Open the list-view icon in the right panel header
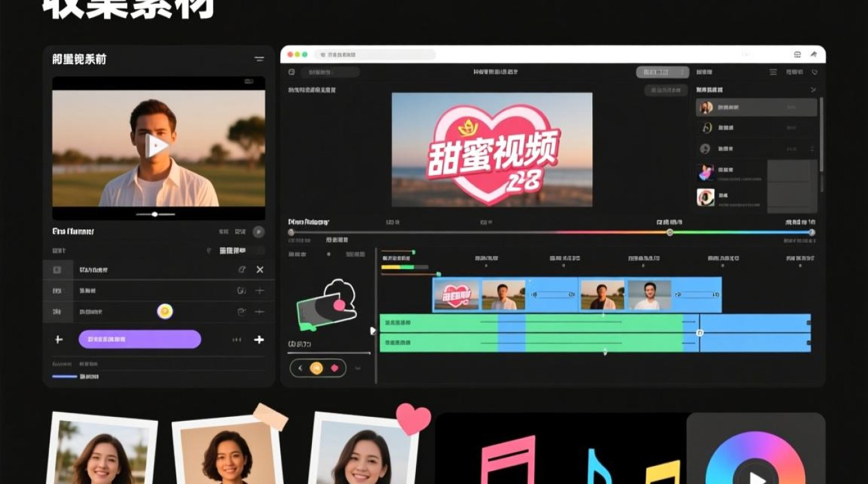 pos(773,72)
